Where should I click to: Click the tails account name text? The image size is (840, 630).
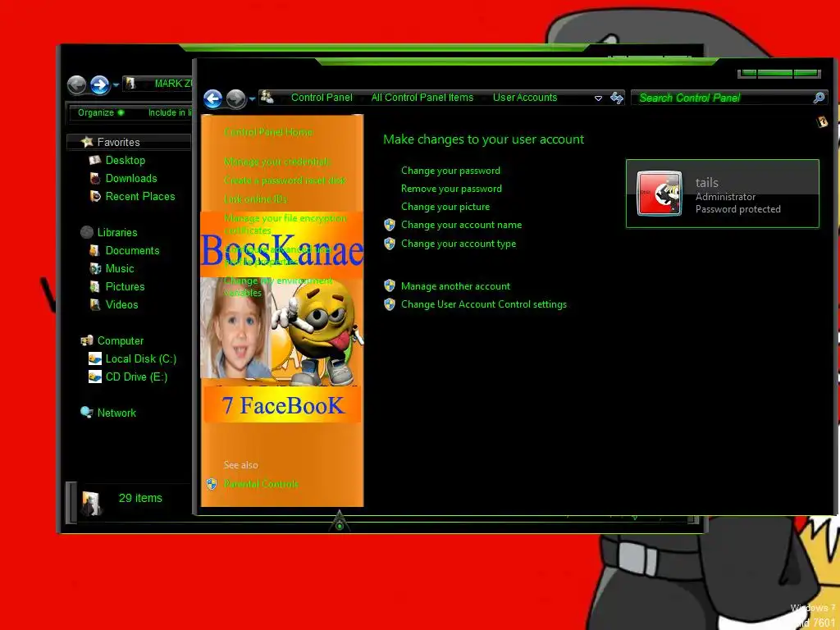(x=706, y=183)
